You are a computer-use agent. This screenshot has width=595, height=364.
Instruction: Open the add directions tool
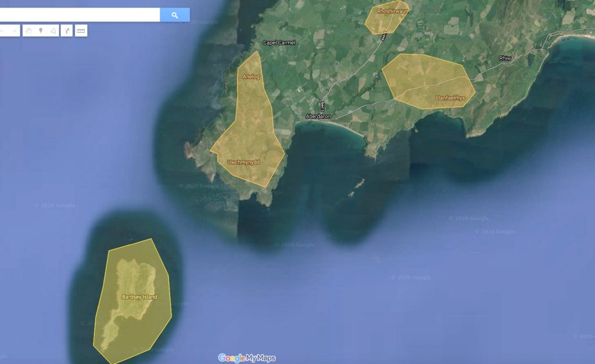(67, 31)
